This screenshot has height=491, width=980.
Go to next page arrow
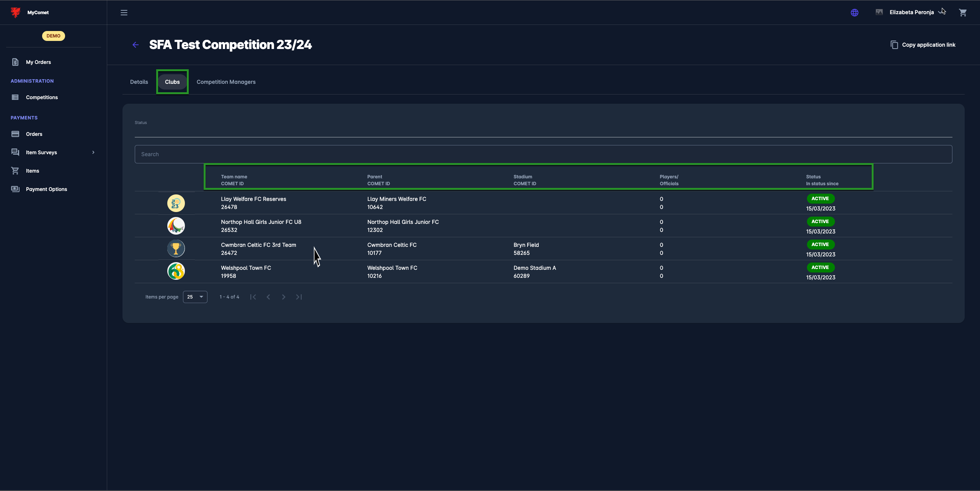click(284, 297)
